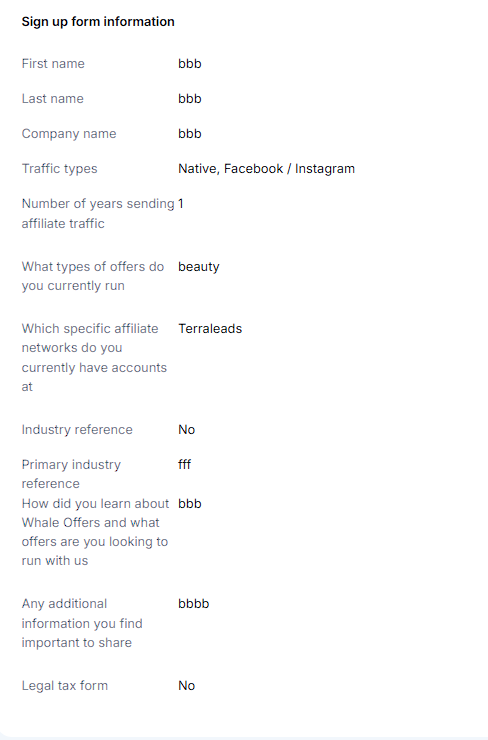This screenshot has width=488, height=740.
Task: Click the Sign up form information heading
Action: pos(98,22)
